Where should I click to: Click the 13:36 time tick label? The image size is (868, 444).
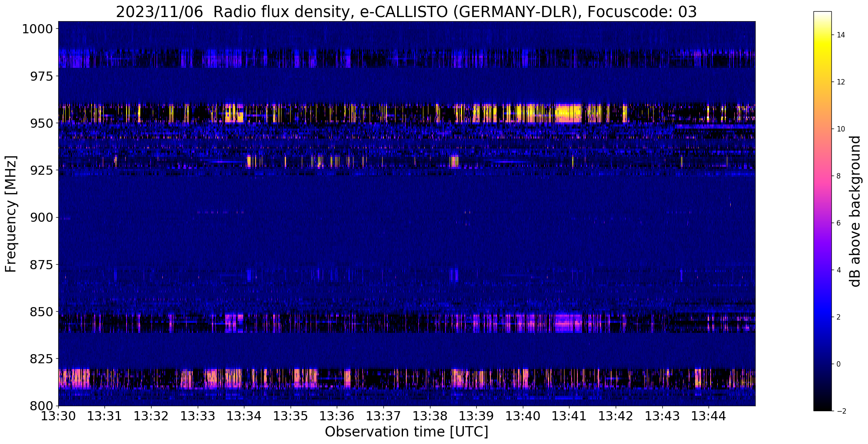point(337,416)
